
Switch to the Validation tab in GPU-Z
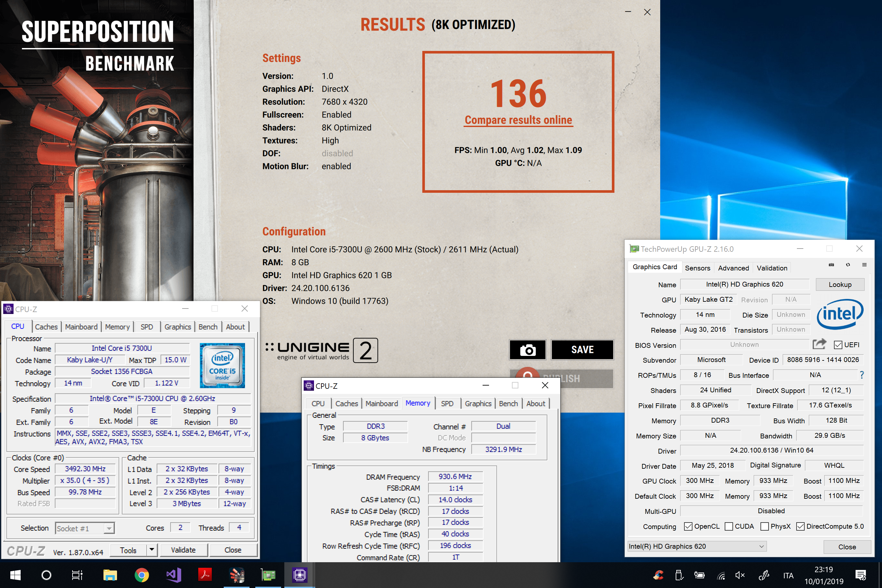pyautogui.click(x=772, y=268)
